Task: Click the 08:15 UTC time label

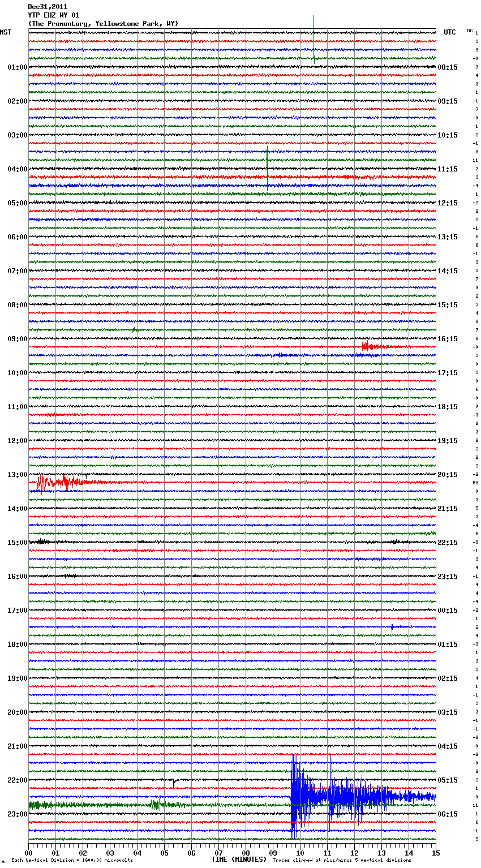Action: tap(448, 67)
